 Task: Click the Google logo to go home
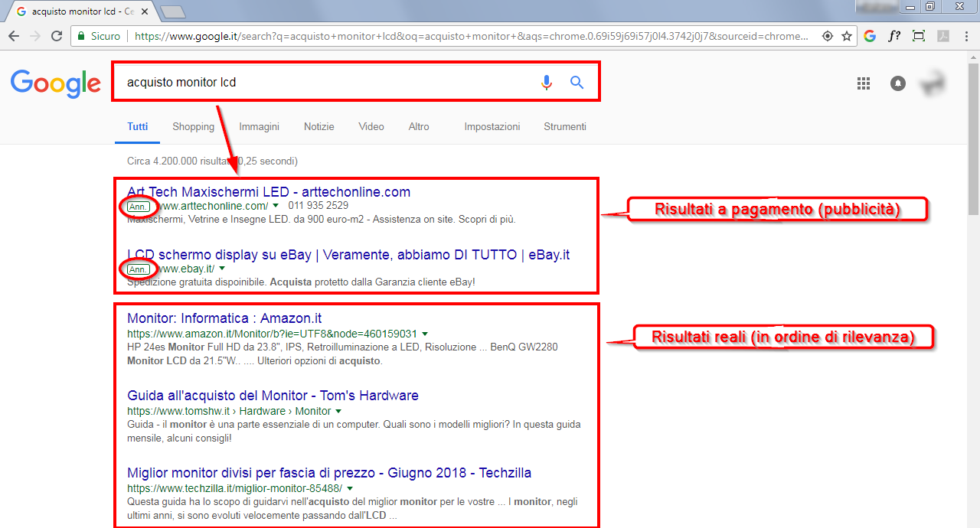click(56, 84)
